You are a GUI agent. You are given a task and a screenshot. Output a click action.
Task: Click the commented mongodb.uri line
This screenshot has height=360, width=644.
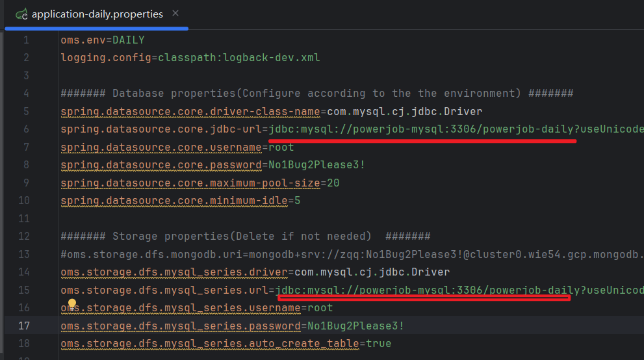click(352, 255)
